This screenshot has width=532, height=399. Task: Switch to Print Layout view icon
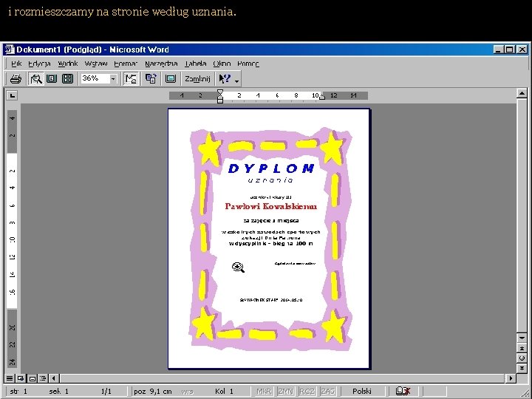pos(33,378)
